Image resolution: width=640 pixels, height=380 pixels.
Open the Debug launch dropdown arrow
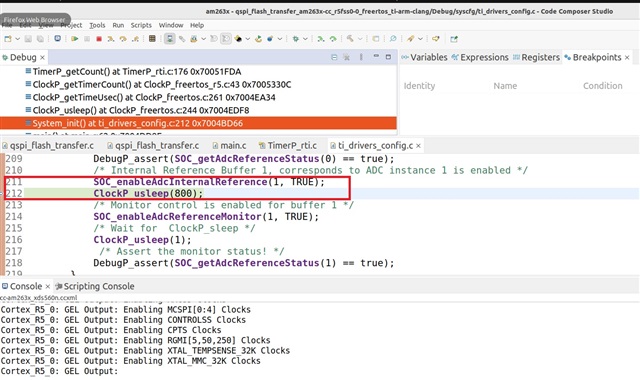[305, 39]
